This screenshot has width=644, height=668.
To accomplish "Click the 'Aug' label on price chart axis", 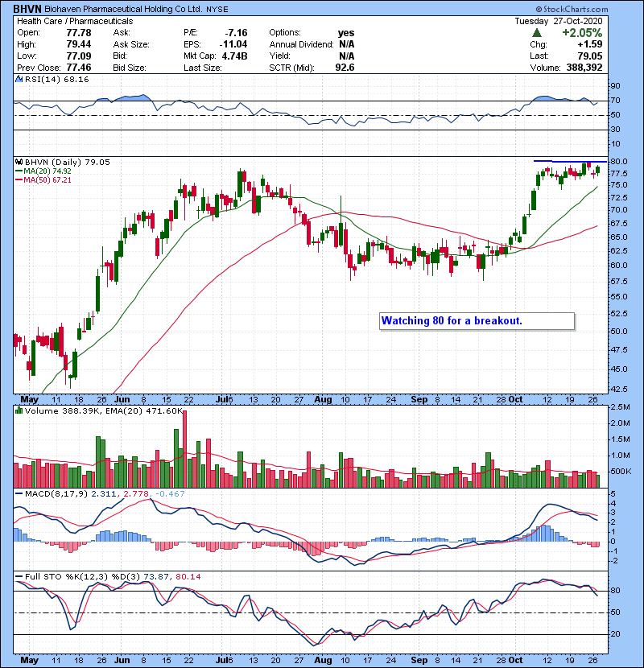I will [x=323, y=400].
